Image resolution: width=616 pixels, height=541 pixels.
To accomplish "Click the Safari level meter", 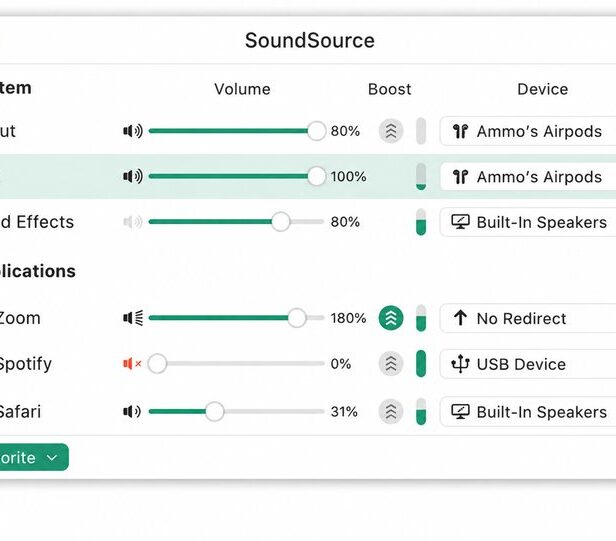I will 421,411.
